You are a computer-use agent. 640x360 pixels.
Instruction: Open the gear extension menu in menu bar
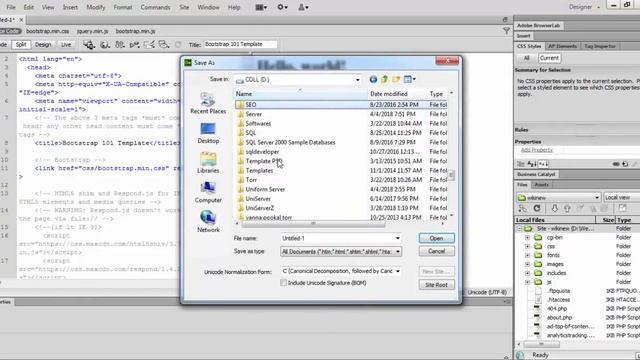[282, 7]
